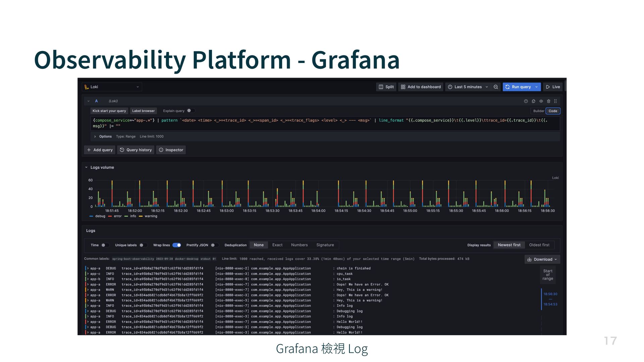Click the drag handle icon of query A
This screenshot has height=362, width=644.
click(555, 101)
